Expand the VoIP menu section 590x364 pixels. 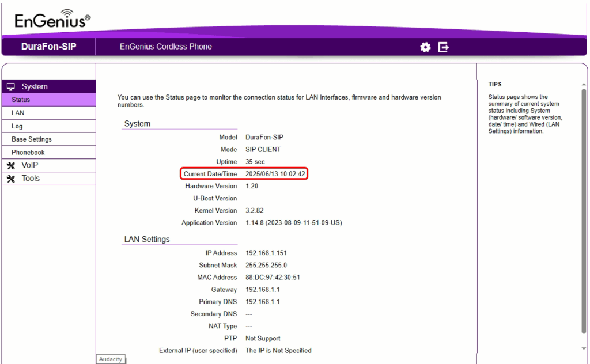(48, 165)
